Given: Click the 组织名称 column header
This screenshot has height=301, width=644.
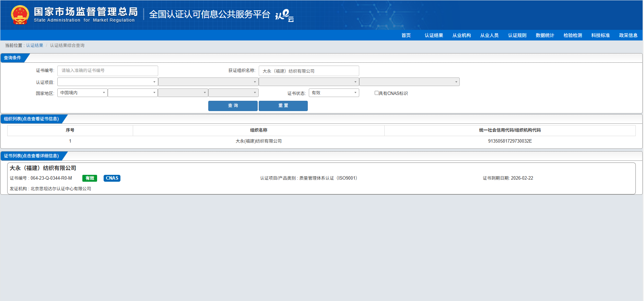Looking at the screenshot, I should pyautogui.click(x=259, y=130).
